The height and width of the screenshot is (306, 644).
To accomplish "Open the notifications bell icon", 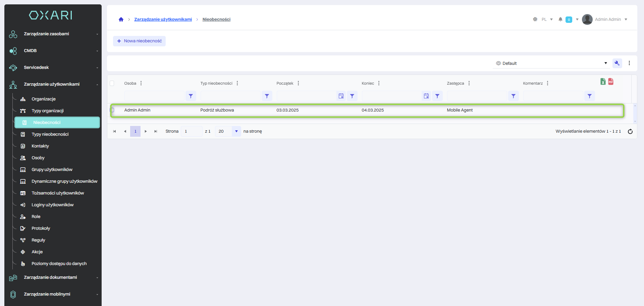I will point(560,19).
